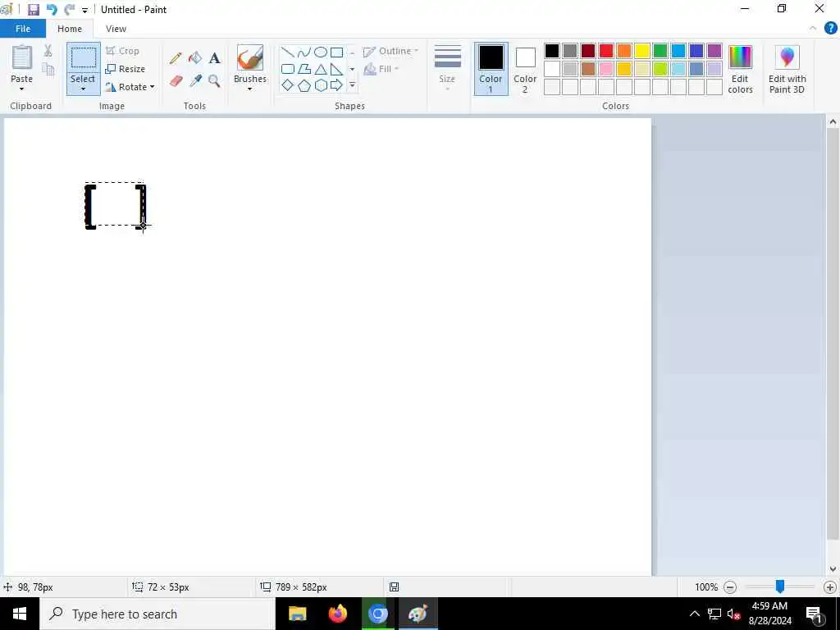Select the Pencil tool

176,58
